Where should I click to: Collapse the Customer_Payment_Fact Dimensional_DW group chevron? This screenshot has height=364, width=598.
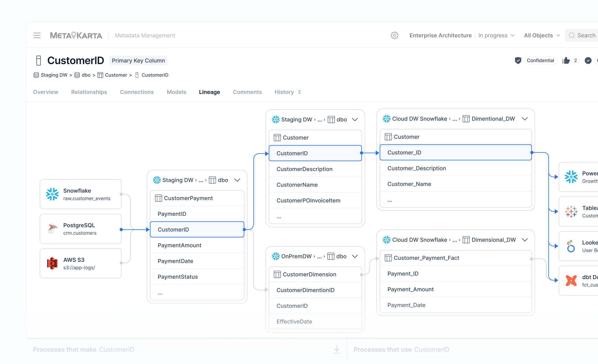click(525, 240)
